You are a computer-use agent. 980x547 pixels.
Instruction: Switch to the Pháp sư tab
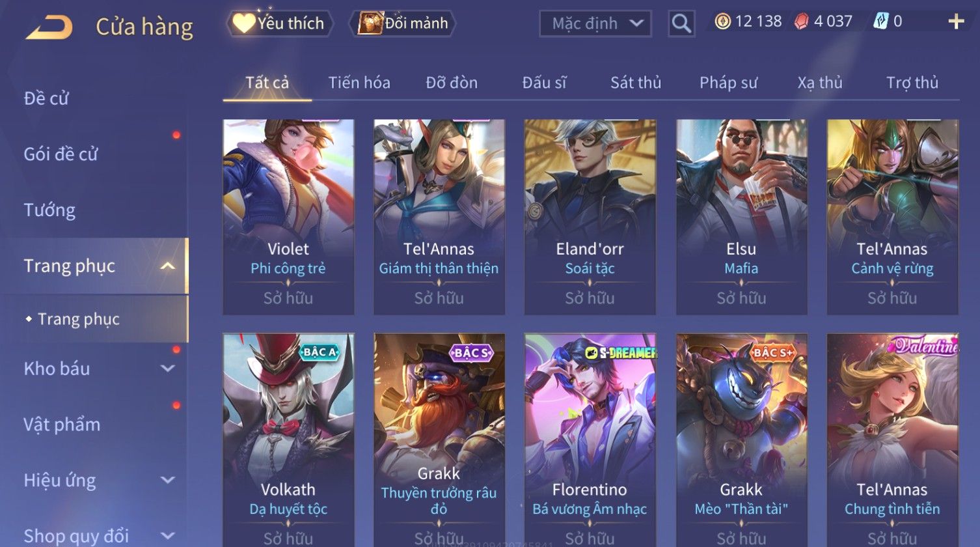tap(728, 83)
